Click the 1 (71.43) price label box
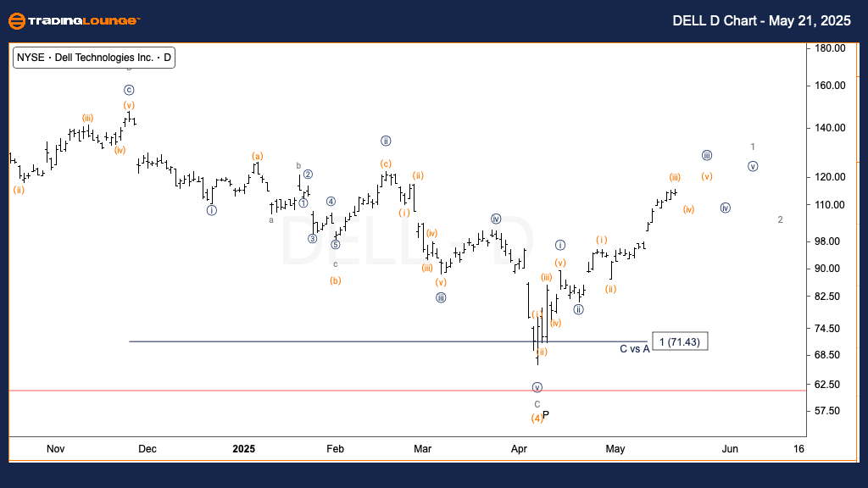 click(x=680, y=342)
